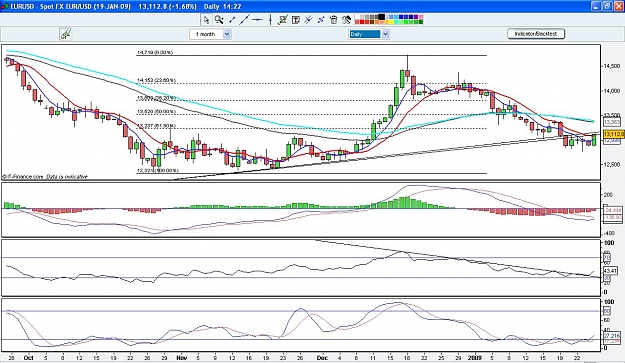Open the 1 month period dropdown
Image resolution: width=625 pixels, height=363 pixels.
[x=227, y=34]
